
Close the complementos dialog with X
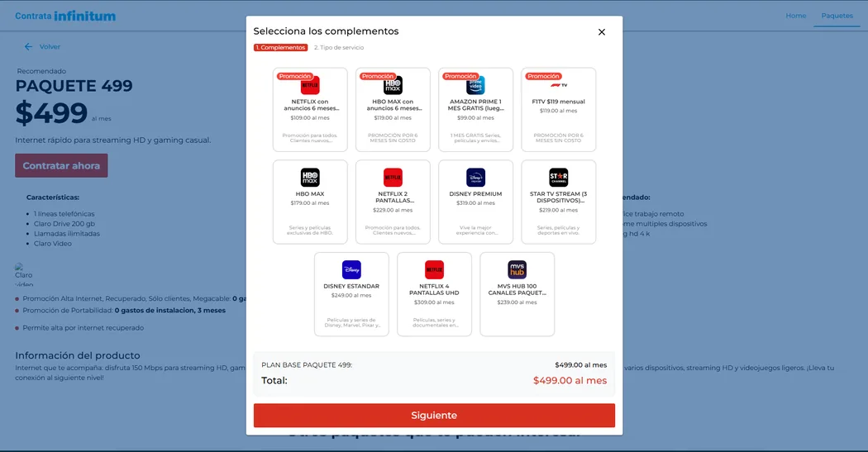pos(602,32)
